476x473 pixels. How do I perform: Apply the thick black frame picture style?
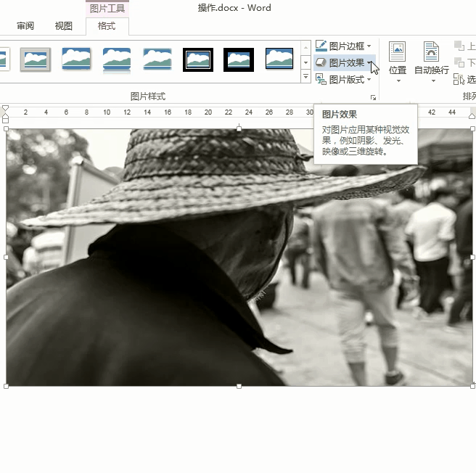click(x=239, y=59)
